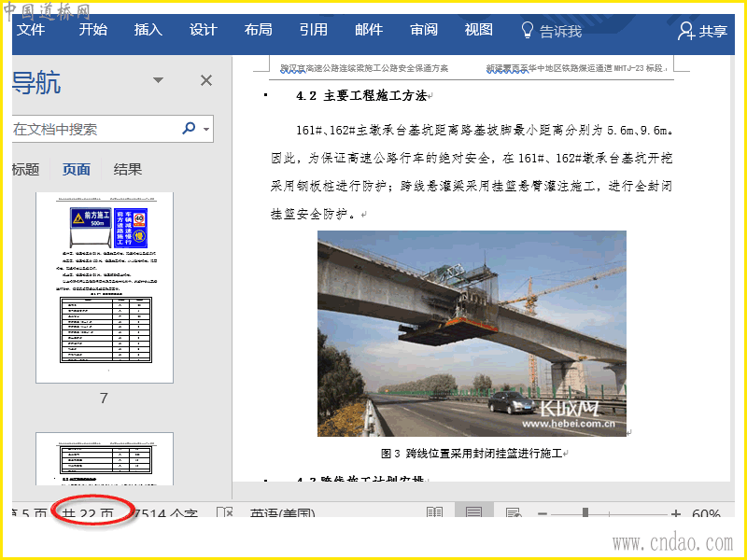Open the navigation pane options dropdown arrow
This screenshot has width=747, height=560.
coord(158,80)
